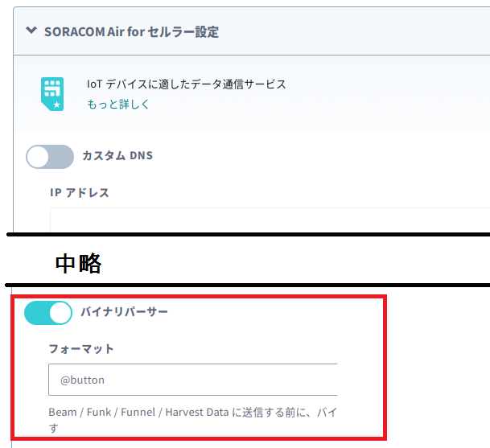This screenshot has width=490, height=448.
Task: Disable the バイナリパーサー toggle
Action: click(x=48, y=313)
